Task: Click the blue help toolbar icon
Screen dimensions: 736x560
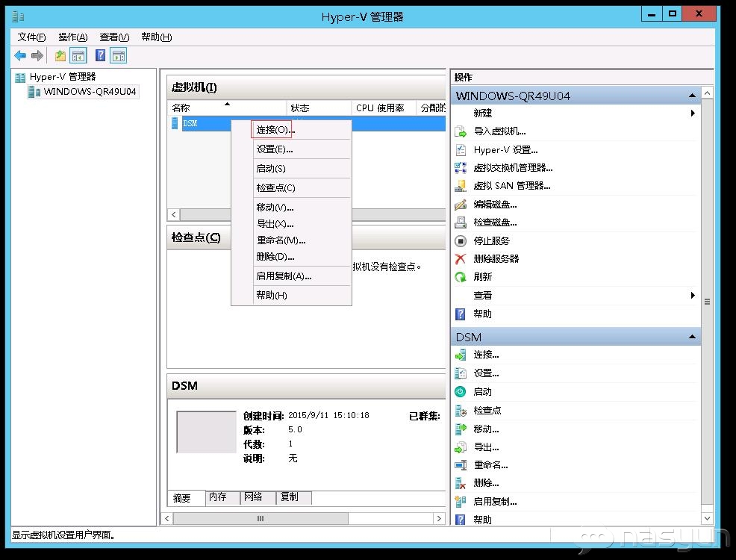Action: (101, 55)
